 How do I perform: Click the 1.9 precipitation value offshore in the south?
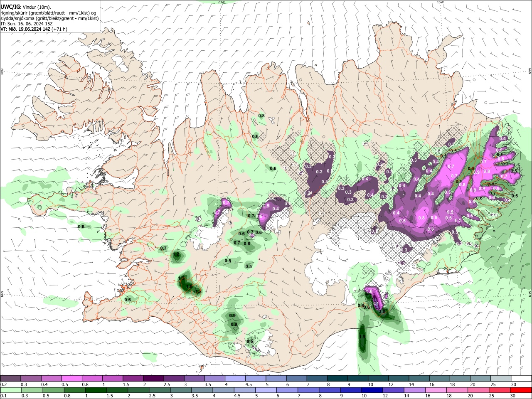tap(362, 337)
